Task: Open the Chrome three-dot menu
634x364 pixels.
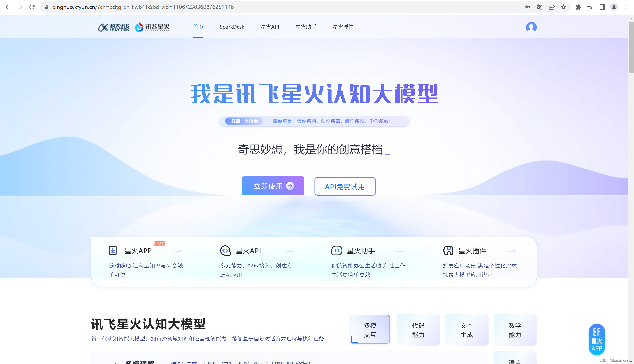Action: (626, 7)
